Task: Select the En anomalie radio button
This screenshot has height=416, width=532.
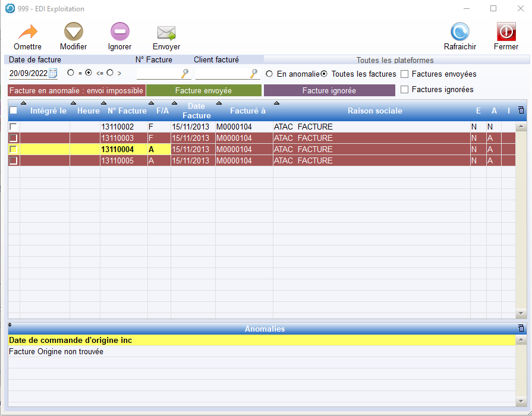Action: coord(269,74)
